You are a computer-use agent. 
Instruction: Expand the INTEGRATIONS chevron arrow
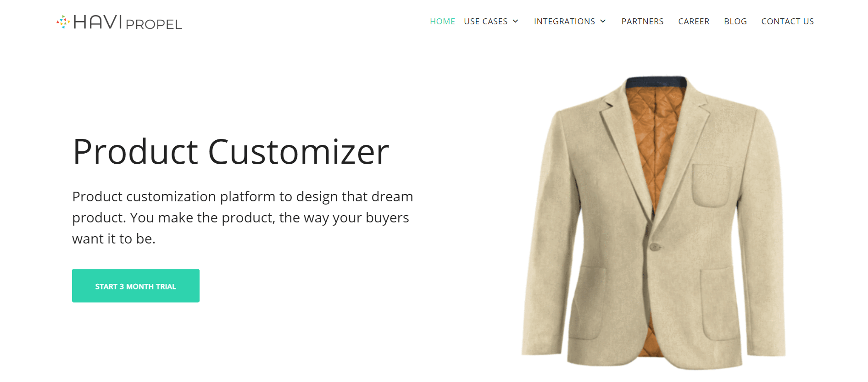[x=603, y=21]
